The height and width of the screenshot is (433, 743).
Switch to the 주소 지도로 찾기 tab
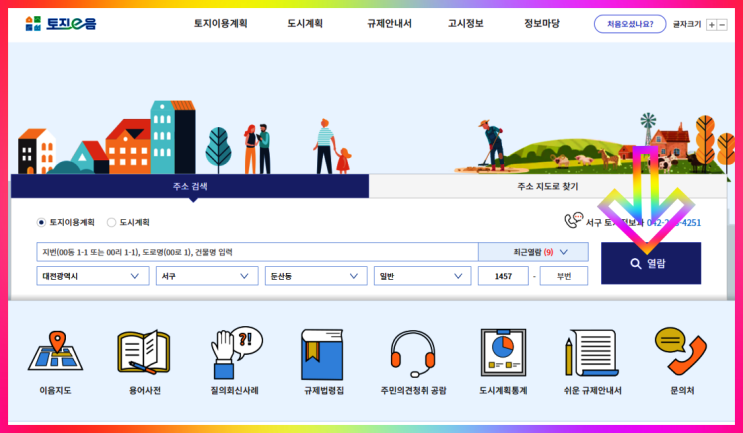click(x=548, y=186)
